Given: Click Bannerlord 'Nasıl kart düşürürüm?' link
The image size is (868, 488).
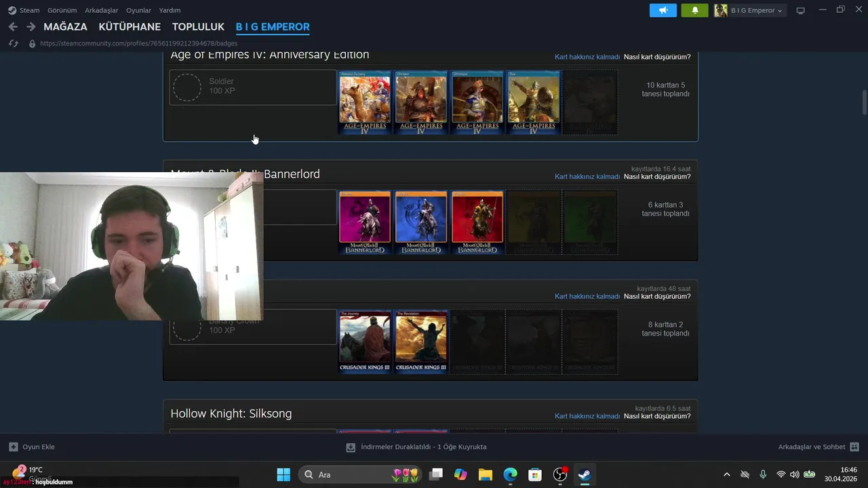Looking at the screenshot, I should 657,177.
